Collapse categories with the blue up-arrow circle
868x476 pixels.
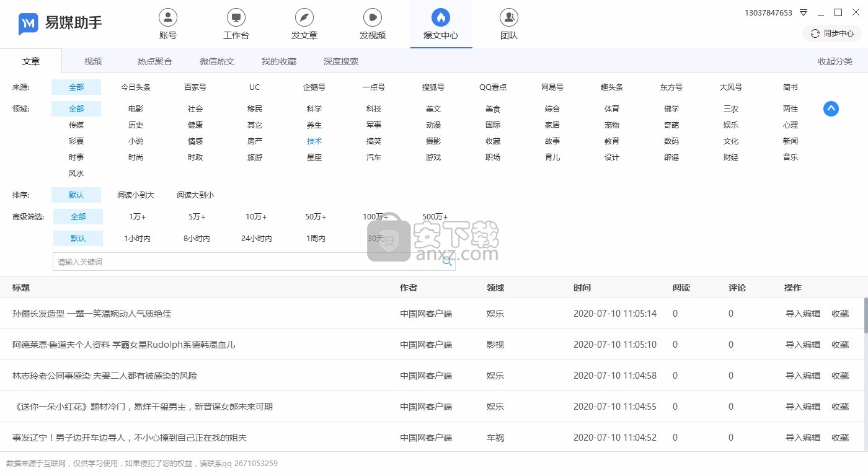point(831,109)
